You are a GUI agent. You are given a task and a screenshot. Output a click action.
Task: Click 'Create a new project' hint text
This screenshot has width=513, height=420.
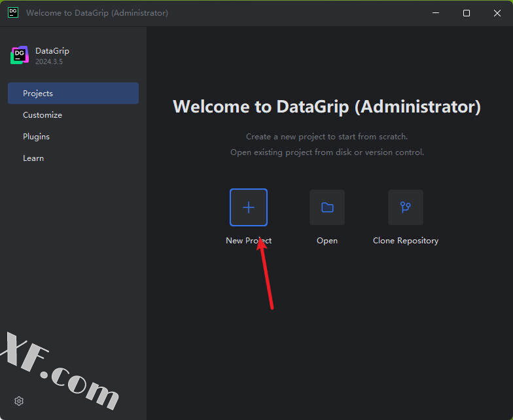pyautogui.click(x=327, y=136)
